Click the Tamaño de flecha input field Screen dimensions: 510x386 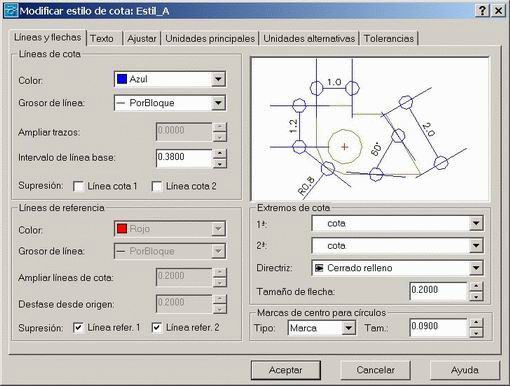tap(438, 290)
